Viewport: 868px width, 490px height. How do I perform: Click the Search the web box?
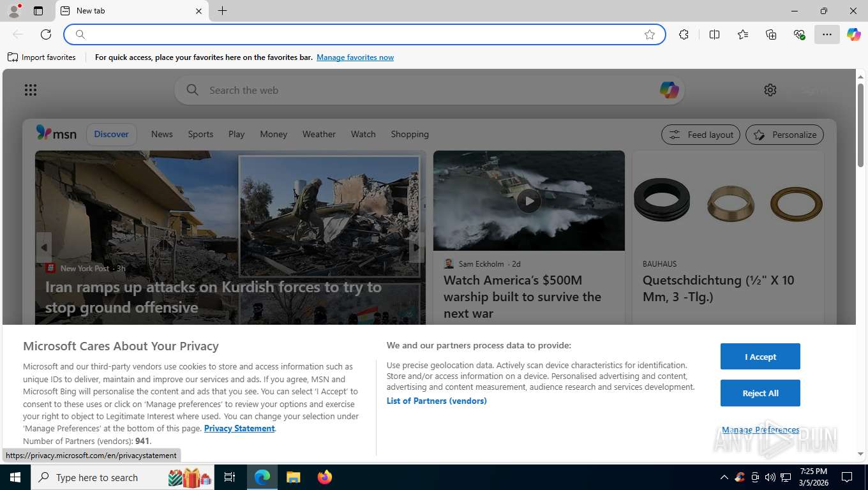coord(429,90)
